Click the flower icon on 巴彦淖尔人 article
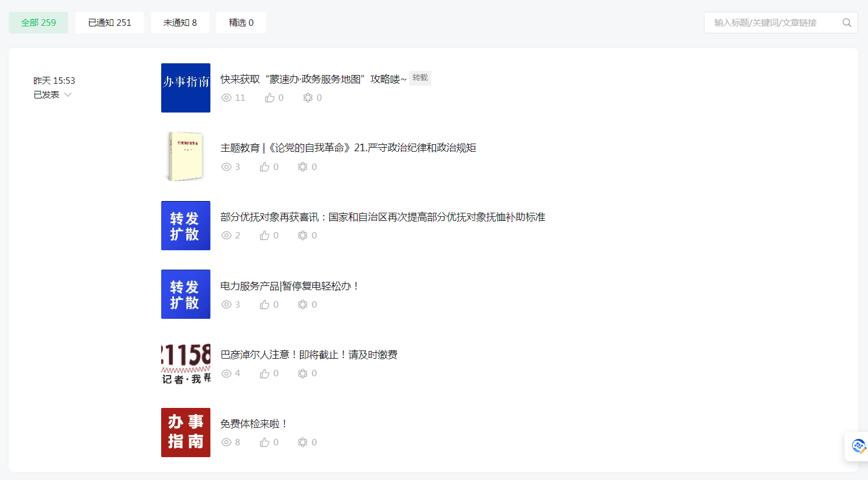 [x=303, y=373]
